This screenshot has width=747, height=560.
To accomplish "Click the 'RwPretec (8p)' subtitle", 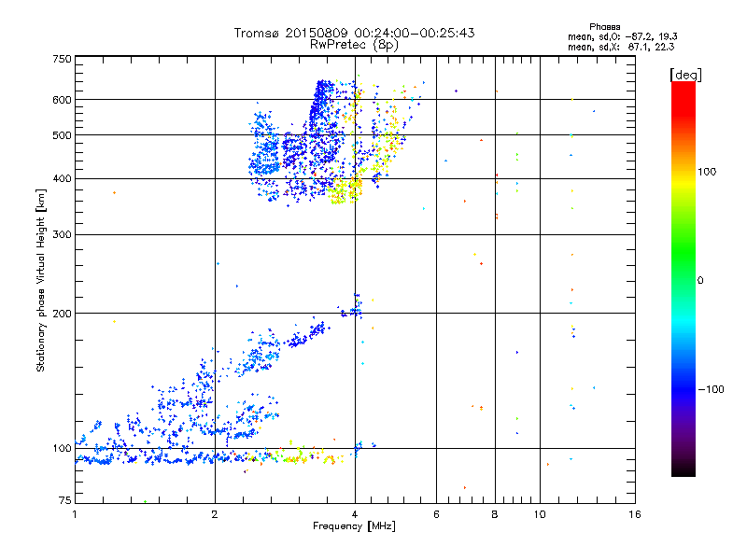I will pyautogui.click(x=354, y=45).
